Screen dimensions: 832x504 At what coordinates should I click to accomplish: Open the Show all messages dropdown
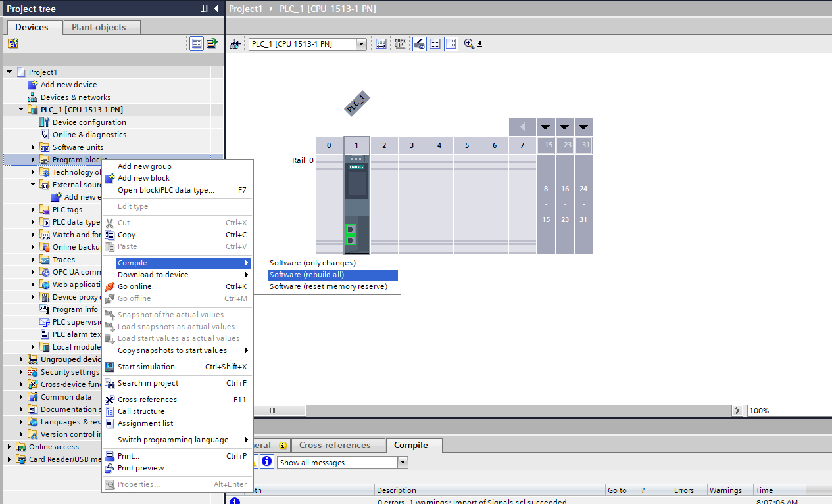403,463
